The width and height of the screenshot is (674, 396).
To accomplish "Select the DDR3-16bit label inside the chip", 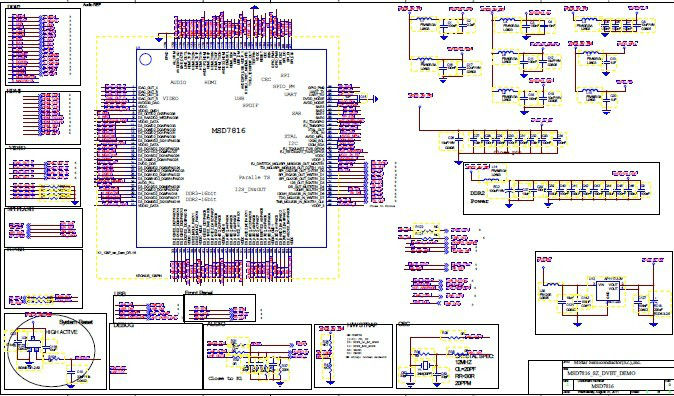I will [x=201, y=193].
